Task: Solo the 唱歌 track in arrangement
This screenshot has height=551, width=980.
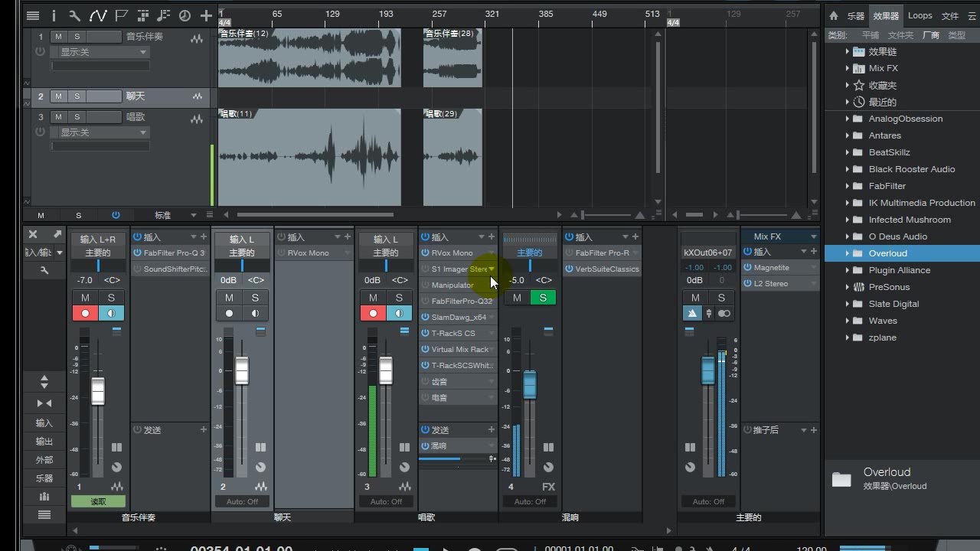Action: (x=77, y=117)
